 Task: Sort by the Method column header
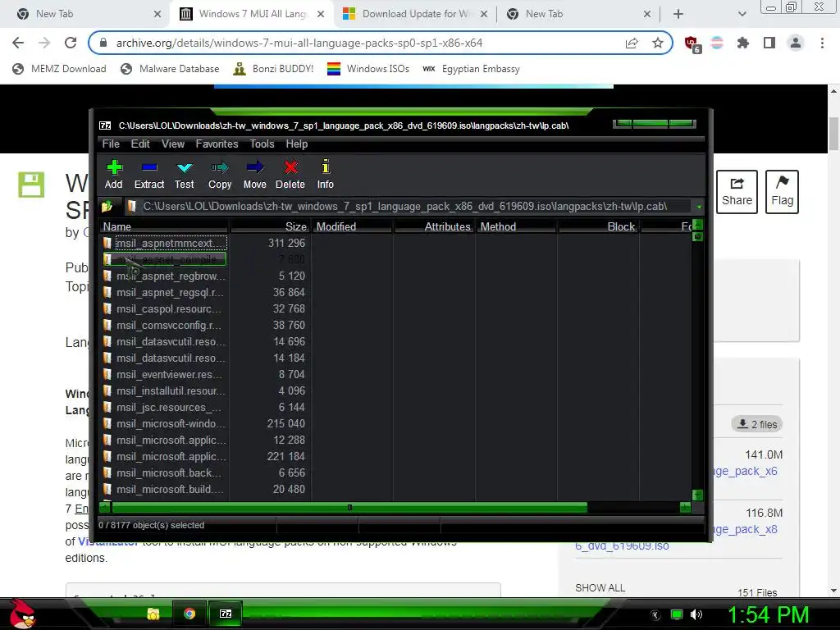coord(517,226)
